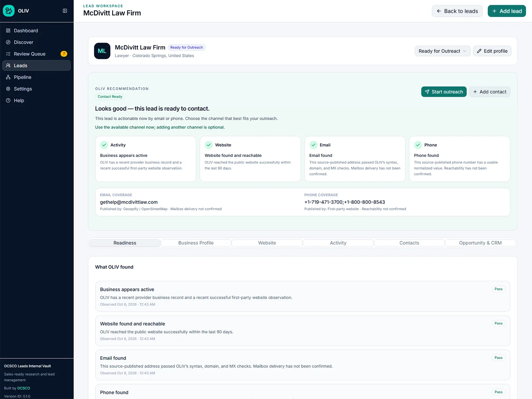Click the Review Queue list icon

point(8,54)
